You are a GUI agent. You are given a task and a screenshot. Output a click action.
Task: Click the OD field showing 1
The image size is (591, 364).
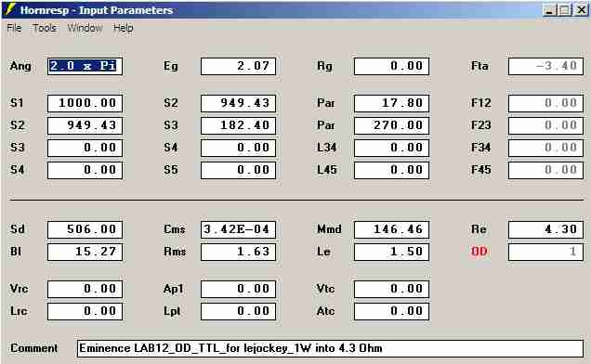coord(545,252)
